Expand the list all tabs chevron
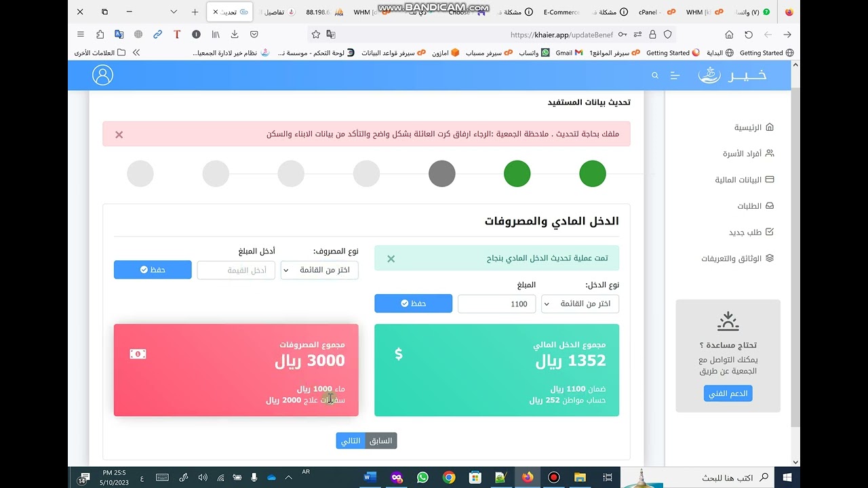The height and width of the screenshot is (488, 868). tap(174, 12)
